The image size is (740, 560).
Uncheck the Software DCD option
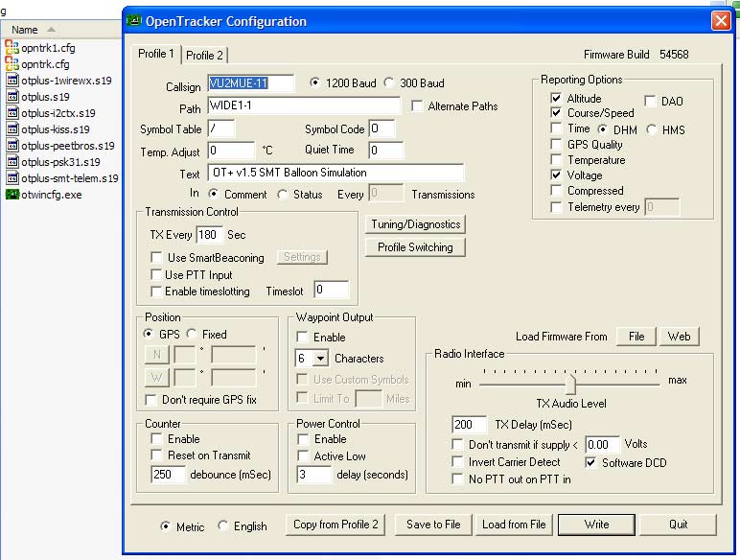590,462
